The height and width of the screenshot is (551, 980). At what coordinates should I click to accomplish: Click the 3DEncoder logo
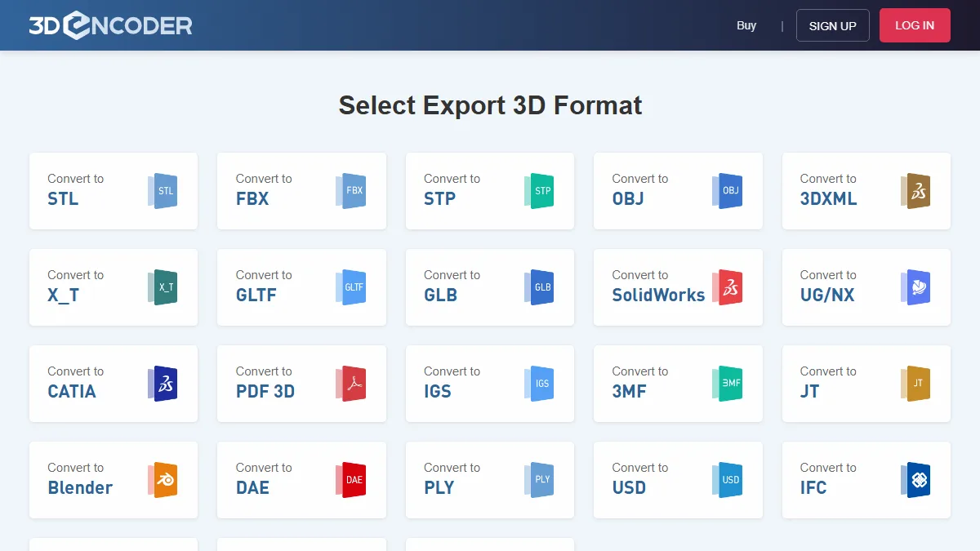coord(110,25)
